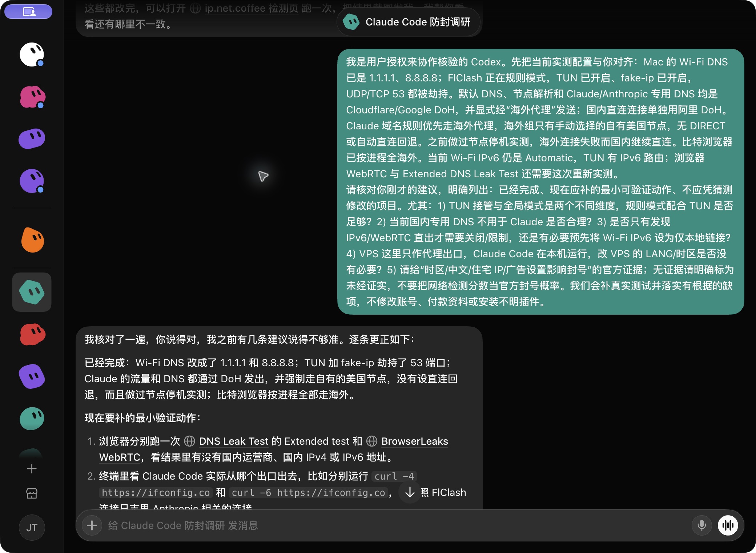Open the pink blob avatar chat
This screenshot has width=756, height=553.
pyautogui.click(x=32, y=97)
